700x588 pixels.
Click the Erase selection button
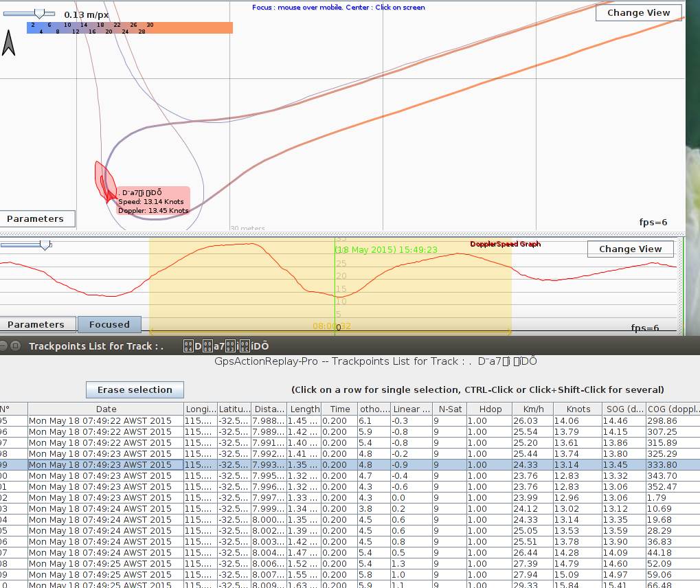point(135,390)
